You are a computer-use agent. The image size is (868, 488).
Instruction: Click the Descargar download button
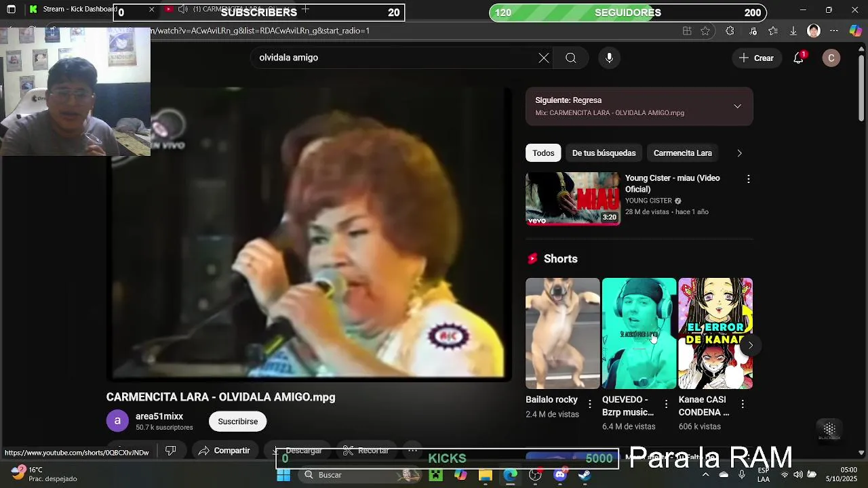(297, 451)
